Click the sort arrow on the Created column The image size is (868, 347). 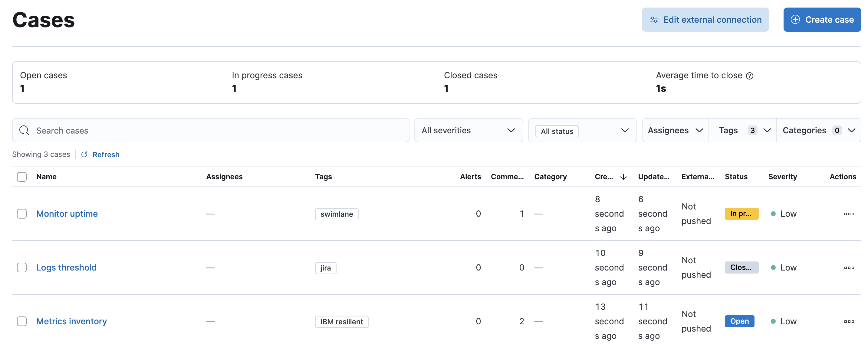(x=623, y=177)
